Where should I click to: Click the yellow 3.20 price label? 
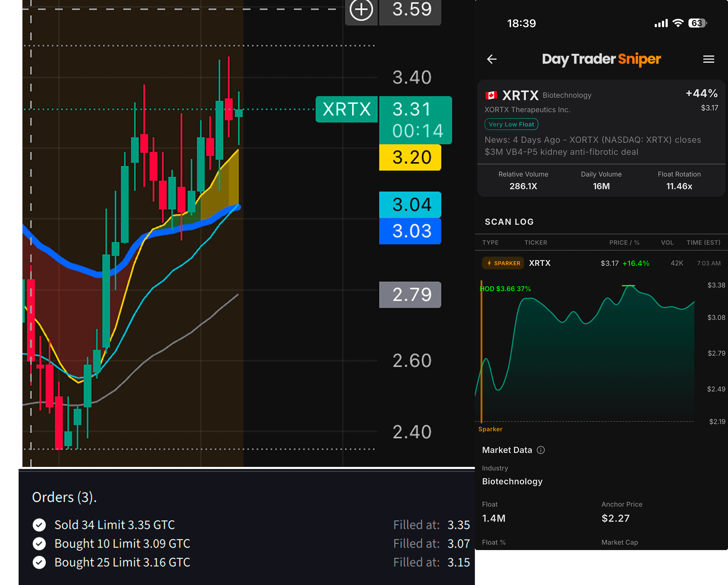[410, 157]
